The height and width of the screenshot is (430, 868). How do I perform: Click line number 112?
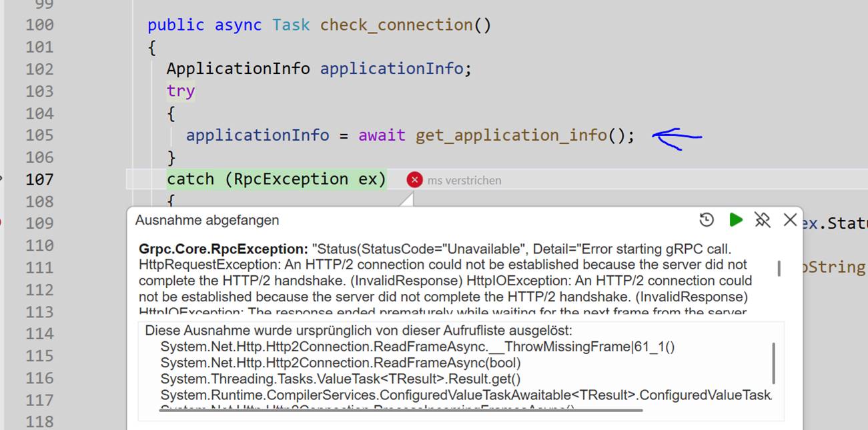pos(39,290)
